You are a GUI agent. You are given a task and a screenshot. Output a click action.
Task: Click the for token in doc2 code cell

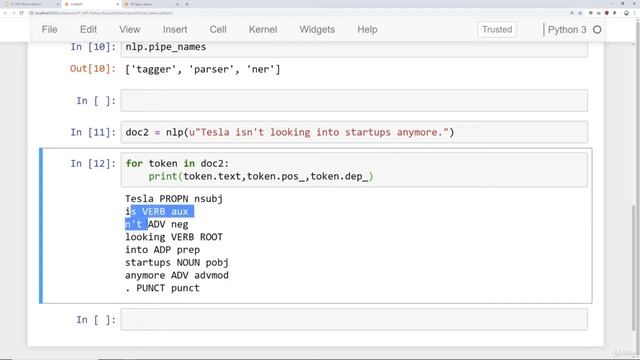(x=354, y=170)
